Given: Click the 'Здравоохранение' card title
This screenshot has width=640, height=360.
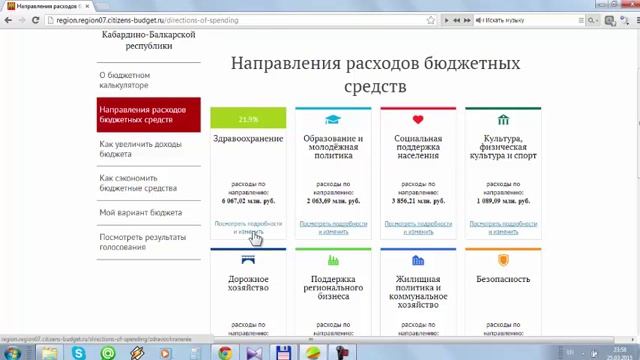Looking at the screenshot, I should coord(248,139).
